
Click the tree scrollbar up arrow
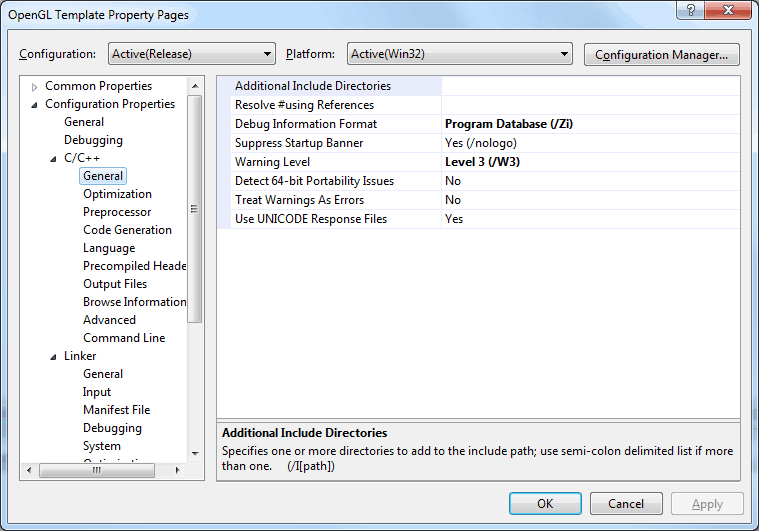pos(195,86)
